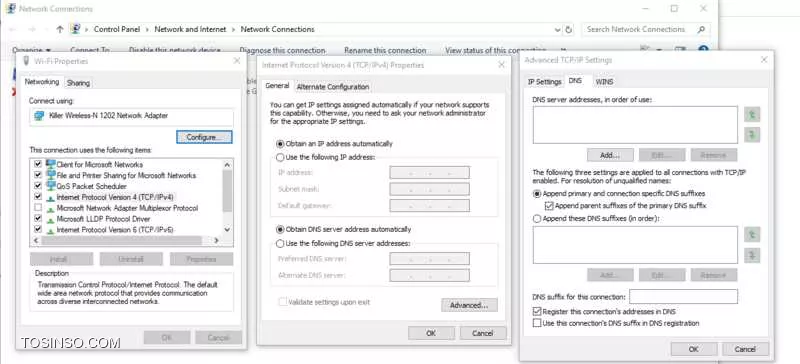The image size is (800, 364).
Task: Uncheck Internet Protocol Version 6 (TCP/IPv6)
Action: point(38,230)
